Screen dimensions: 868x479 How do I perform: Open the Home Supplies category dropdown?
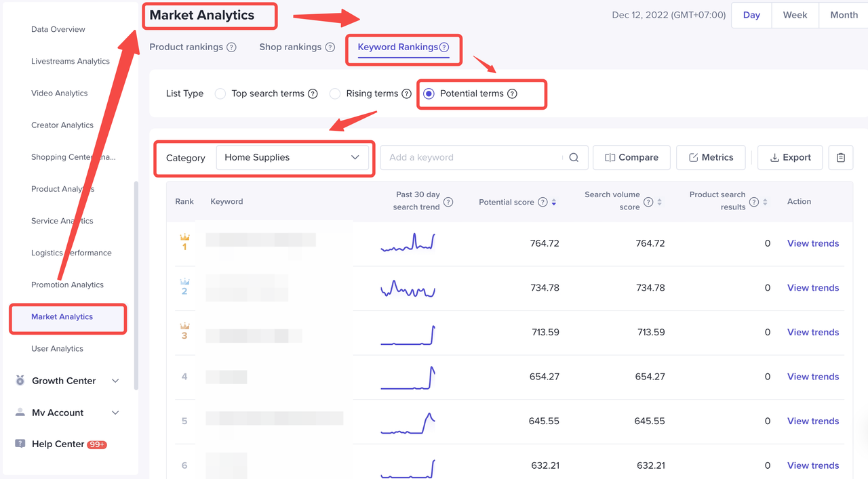(x=292, y=158)
